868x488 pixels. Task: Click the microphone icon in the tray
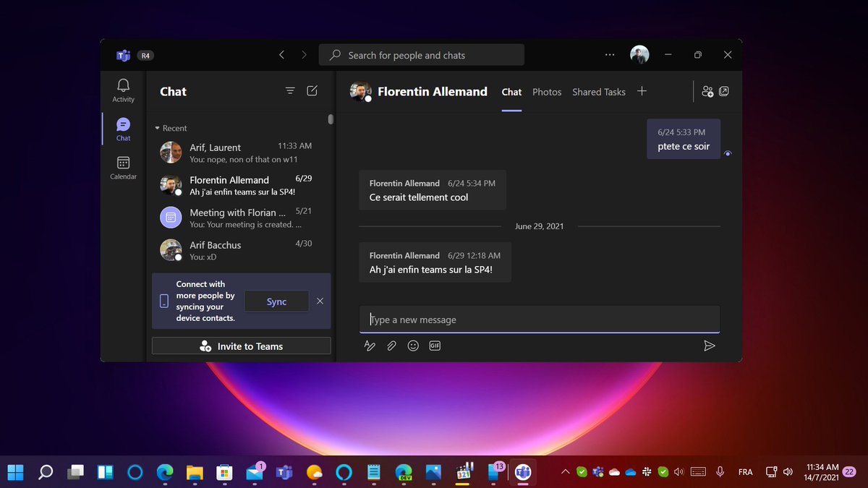tap(720, 472)
